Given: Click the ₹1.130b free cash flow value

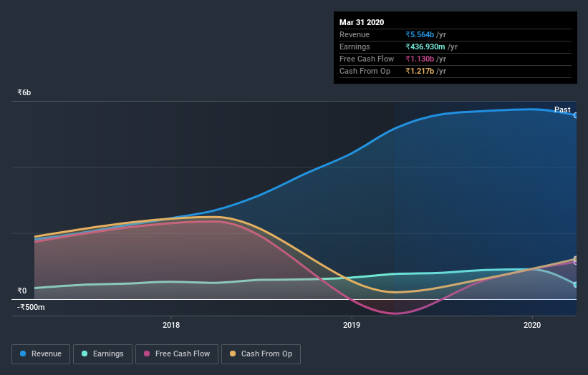Looking at the screenshot, I should (x=420, y=59).
